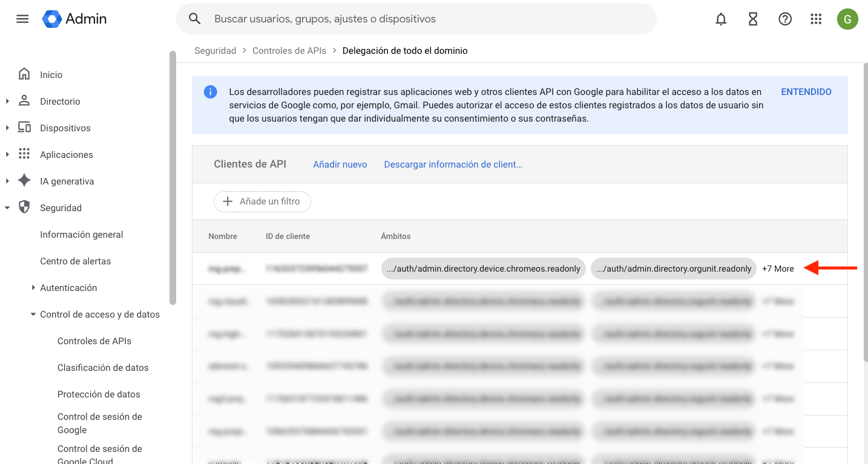Image resolution: width=868 pixels, height=464 pixels.
Task: Click Añade un filtro chip
Action: (262, 201)
